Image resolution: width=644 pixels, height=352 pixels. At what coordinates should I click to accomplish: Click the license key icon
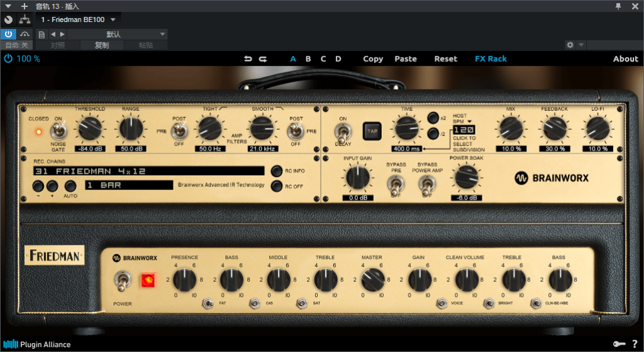coord(619,344)
